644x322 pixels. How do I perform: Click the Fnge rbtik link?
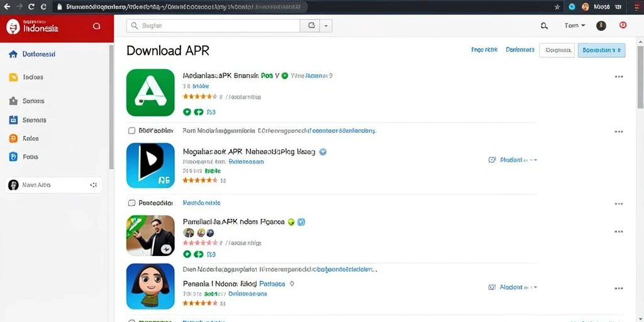484,50
